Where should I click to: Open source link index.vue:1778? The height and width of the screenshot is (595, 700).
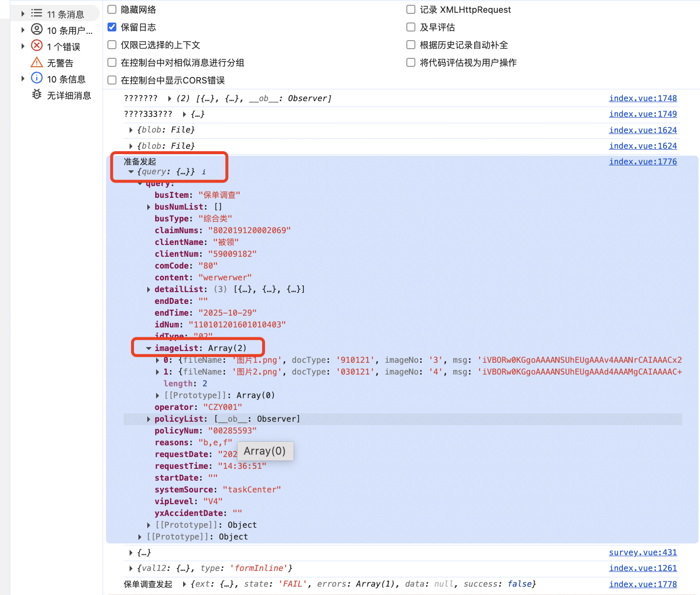click(643, 584)
